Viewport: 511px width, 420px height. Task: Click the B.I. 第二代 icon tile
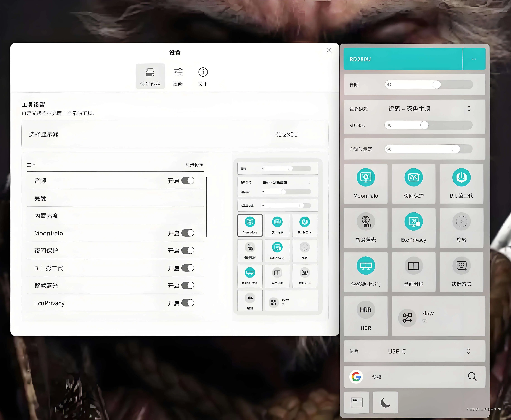pyautogui.click(x=461, y=177)
